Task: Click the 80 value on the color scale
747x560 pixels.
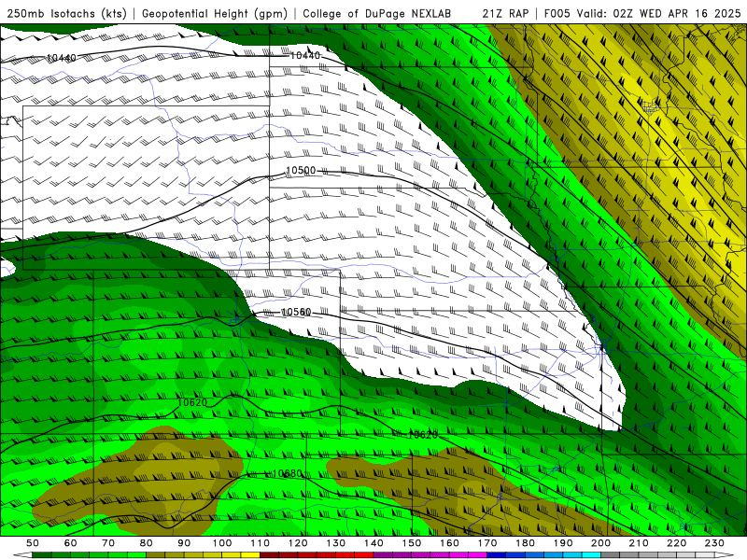Action: (147, 543)
